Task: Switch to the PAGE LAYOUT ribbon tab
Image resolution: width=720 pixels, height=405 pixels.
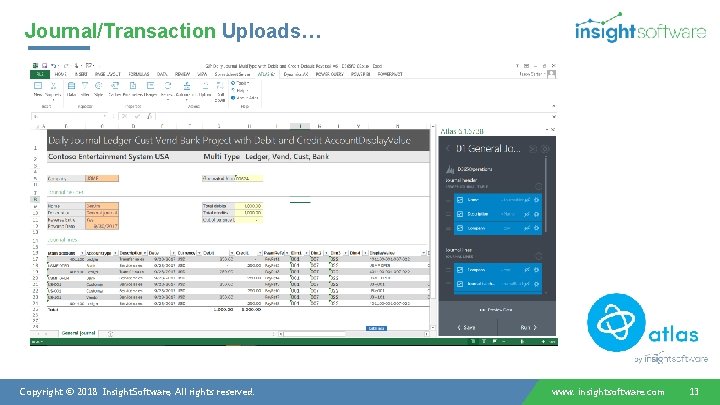Action: coord(108,74)
